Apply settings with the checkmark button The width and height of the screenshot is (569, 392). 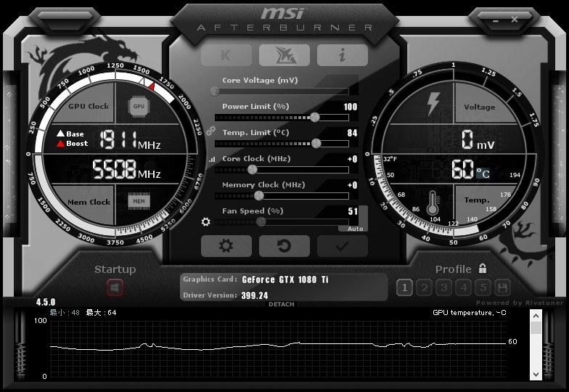click(x=343, y=245)
